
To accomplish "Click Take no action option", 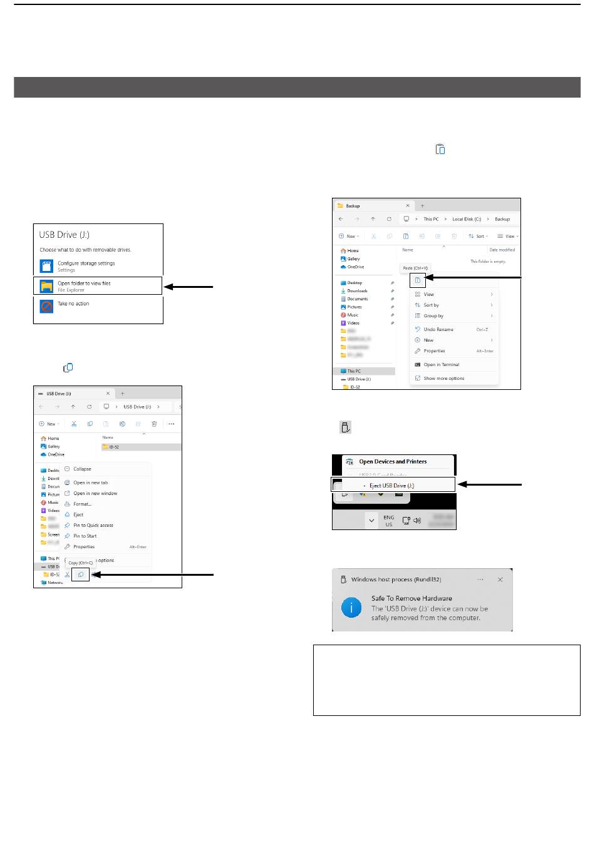I will (x=73, y=304).
